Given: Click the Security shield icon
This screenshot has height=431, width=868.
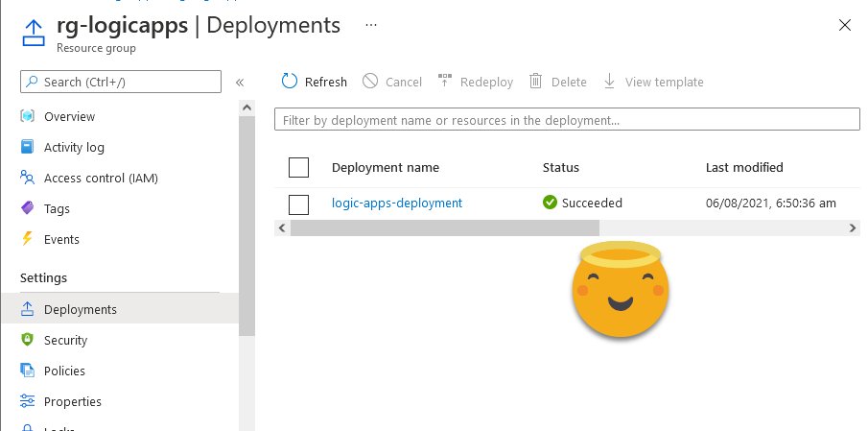Looking at the screenshot, I should click(27, 340).
